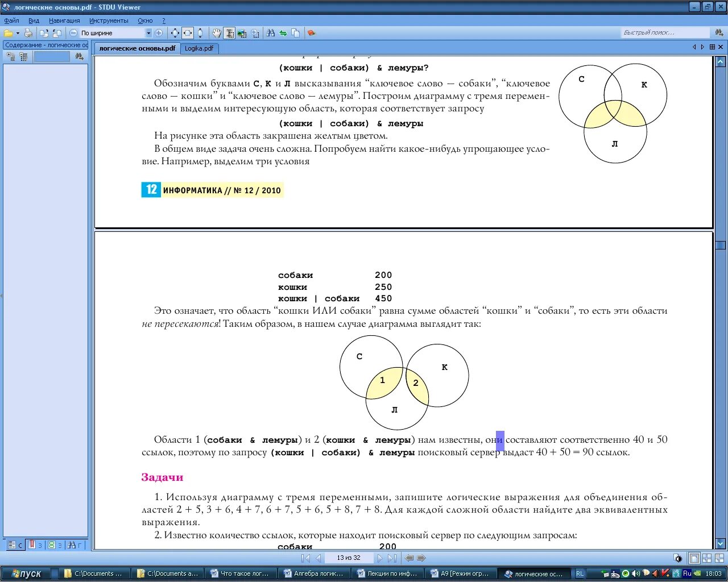Print the document with the printer icon
728x582 pixels.
coord(28,33)
